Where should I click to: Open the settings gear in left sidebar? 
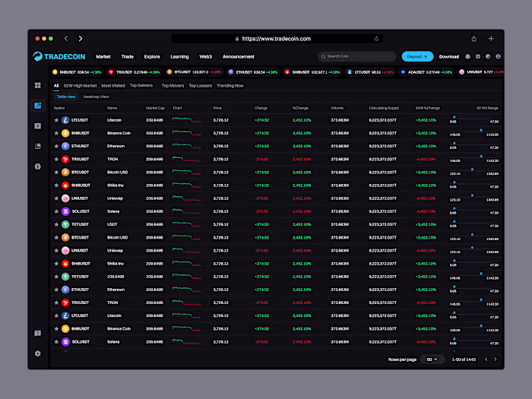38,353
